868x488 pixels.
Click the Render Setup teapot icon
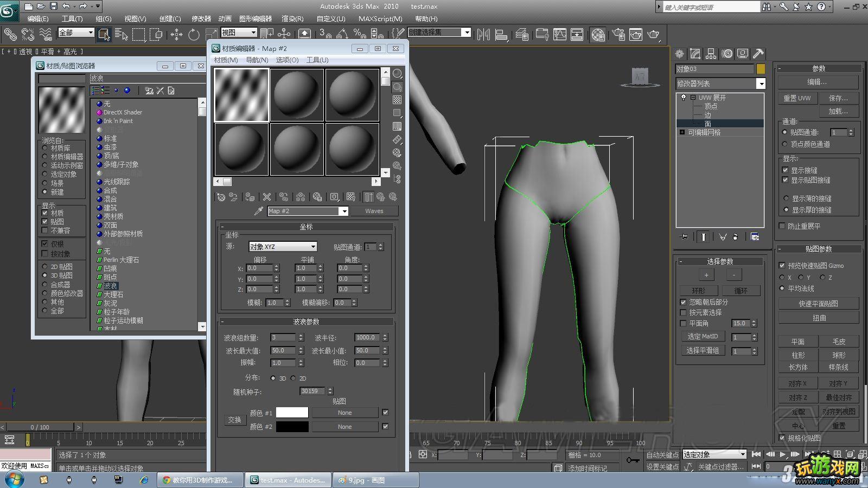(x=618, y=35)
